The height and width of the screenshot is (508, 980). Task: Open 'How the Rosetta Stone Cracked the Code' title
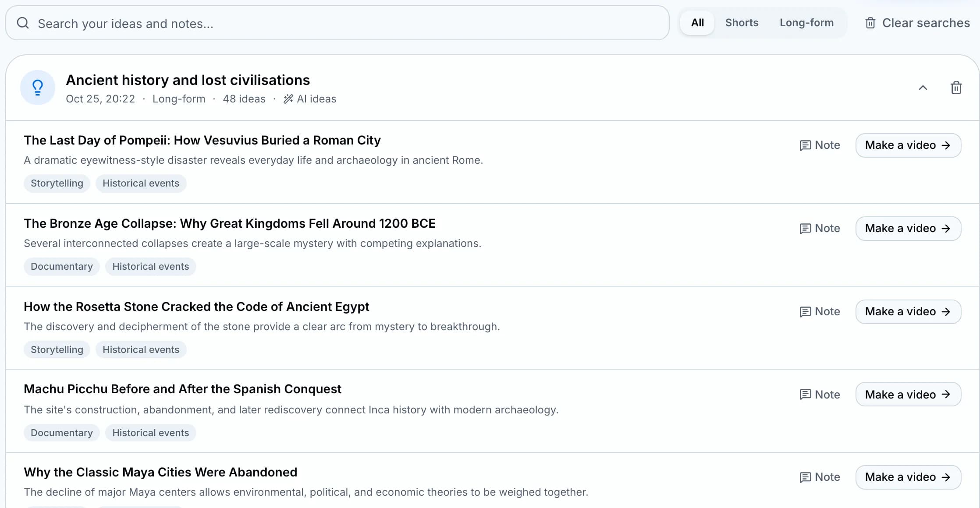(196, 307)
